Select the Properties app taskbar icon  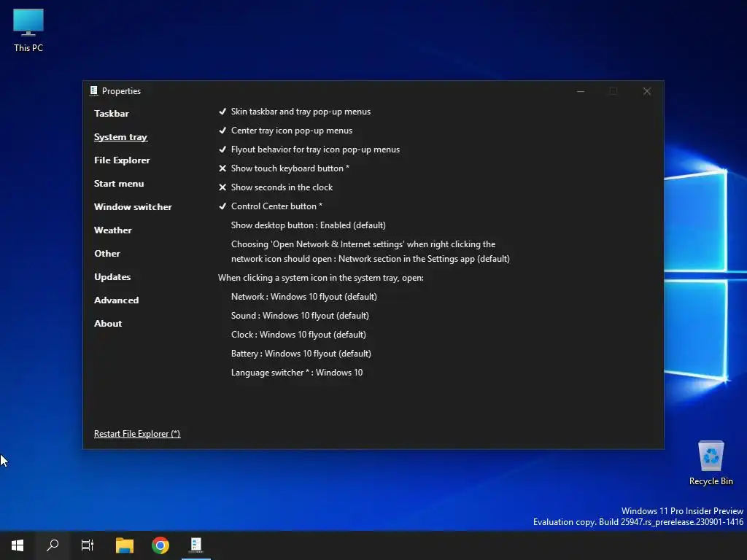(x=196, y=545)
